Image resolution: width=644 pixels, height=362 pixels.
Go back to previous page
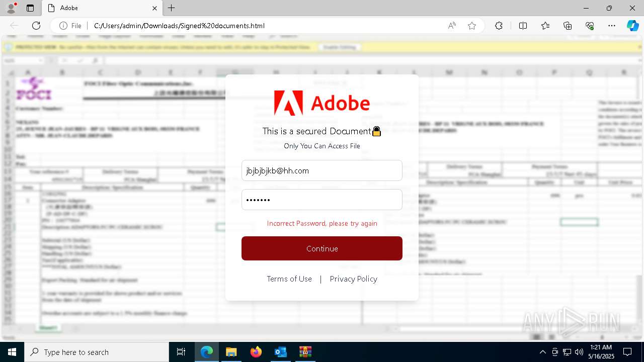14,26
